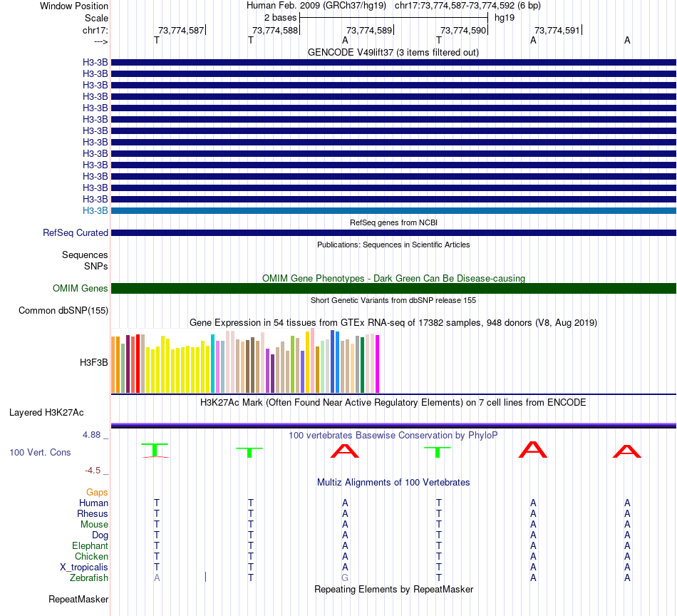The width and height of the screenshot is (677, 616).
Task: Open the OMIM Genes track label
Action: tap(80, 289)
